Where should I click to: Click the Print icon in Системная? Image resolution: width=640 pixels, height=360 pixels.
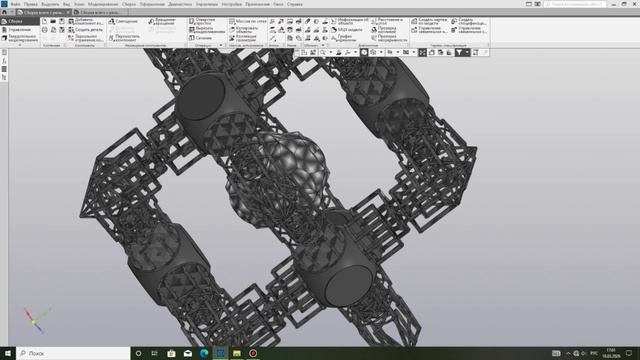coord(44,30)
